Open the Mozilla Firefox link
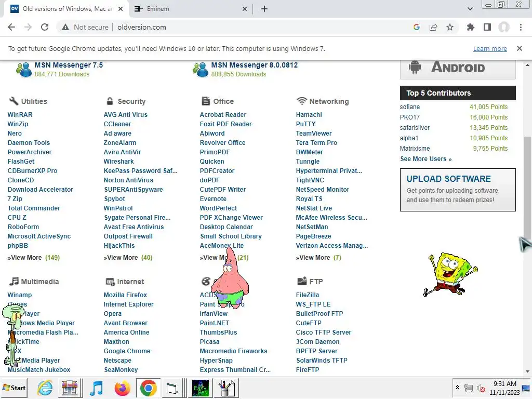Screen dimensions: 532x399 tap(125, 295)
